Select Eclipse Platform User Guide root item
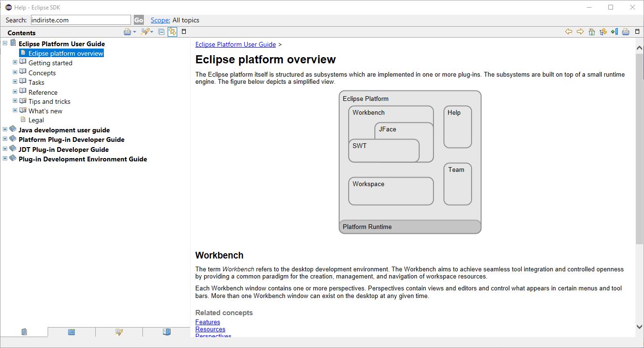644x348 pixels. (x=61, y=44)
